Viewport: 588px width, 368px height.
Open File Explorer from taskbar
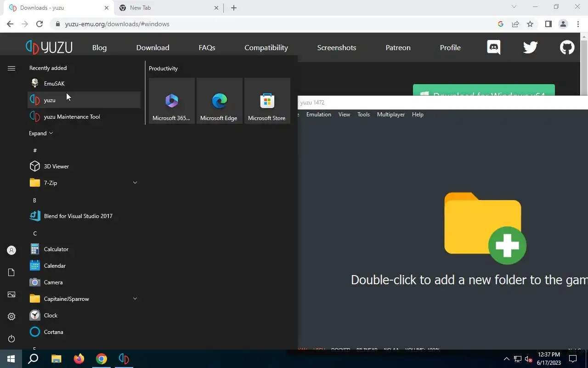pyautogui.click(x=56, y=359)
